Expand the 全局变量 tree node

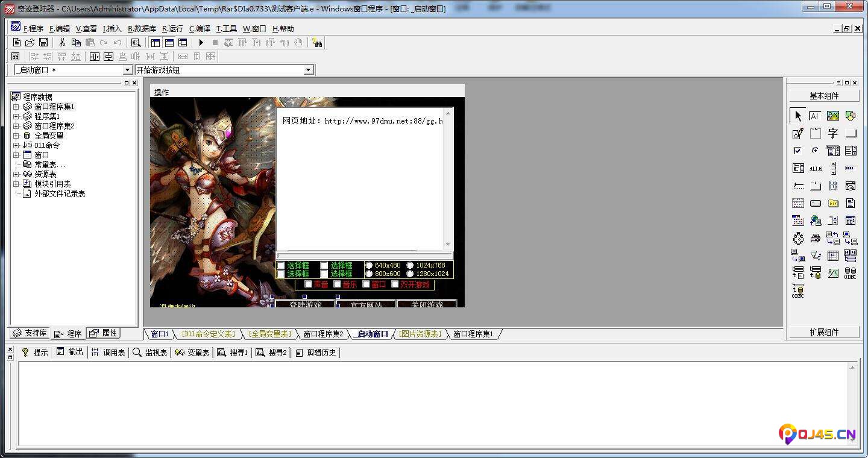click(x=16, y=136)
